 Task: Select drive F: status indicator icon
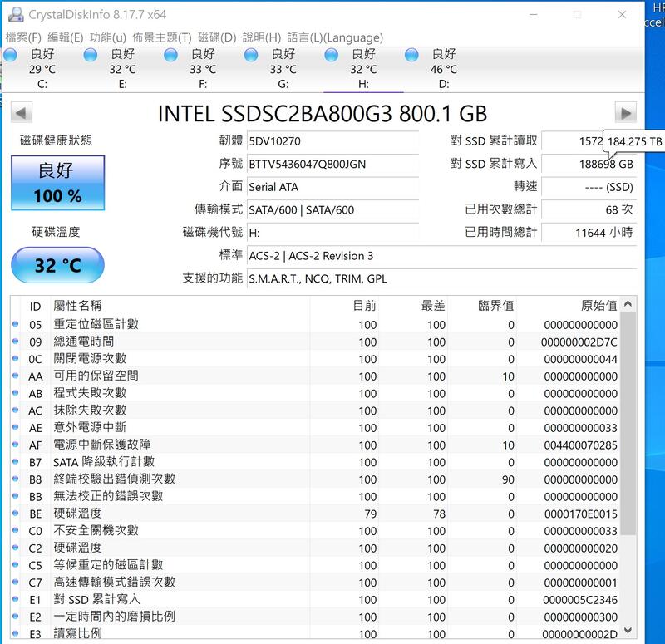(169, 54)
